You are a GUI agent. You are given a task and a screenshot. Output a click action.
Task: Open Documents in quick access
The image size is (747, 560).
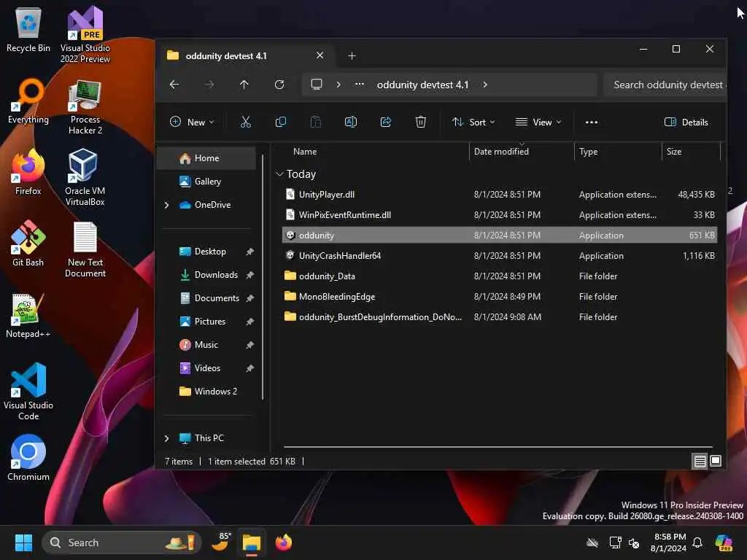(217, 298)
